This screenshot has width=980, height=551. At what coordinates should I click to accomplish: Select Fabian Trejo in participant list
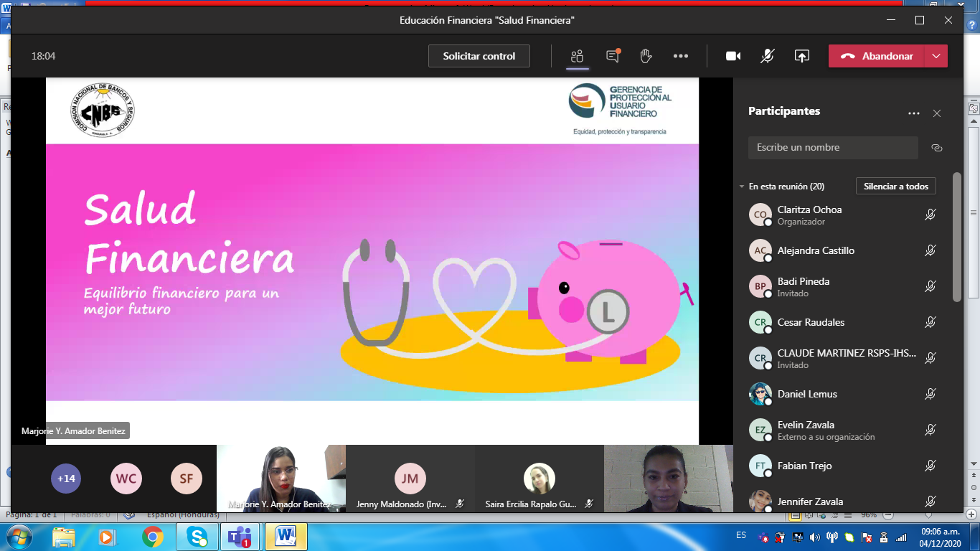804,466
